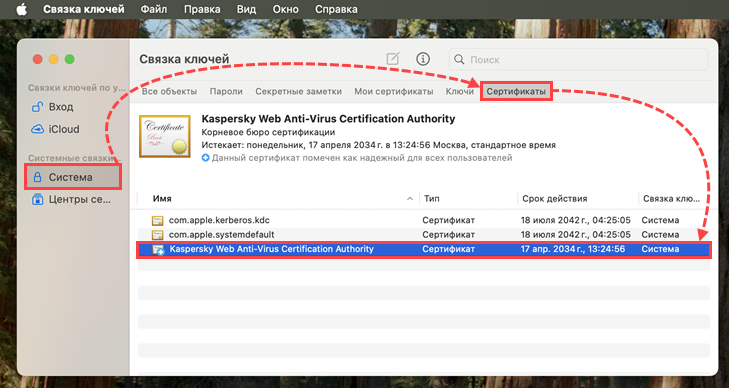Click the cabinet icon next to Центры сертификации
This screenshot has height=388, width=729.
point(37,200)
